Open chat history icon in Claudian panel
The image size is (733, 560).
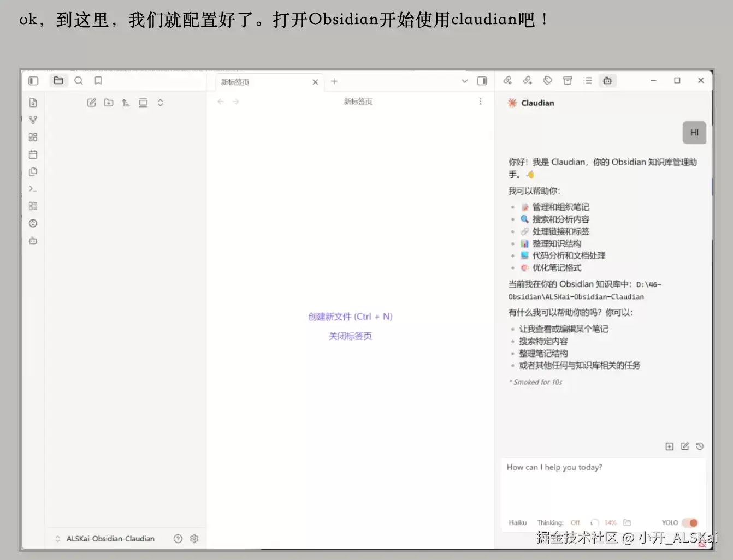click(x=700, y=446)
